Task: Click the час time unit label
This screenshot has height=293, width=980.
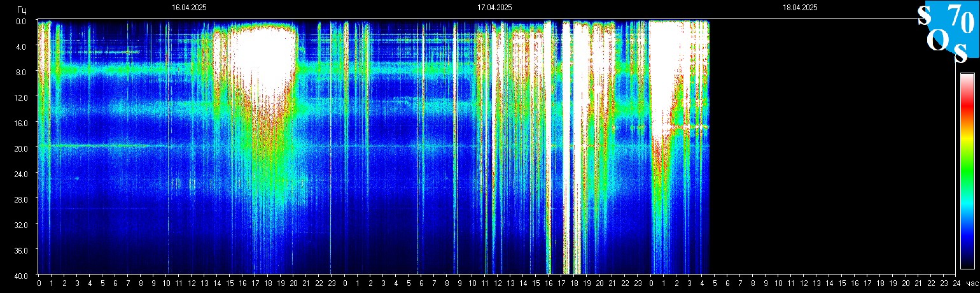Action: pyautogui.click(x=971, y=283)
